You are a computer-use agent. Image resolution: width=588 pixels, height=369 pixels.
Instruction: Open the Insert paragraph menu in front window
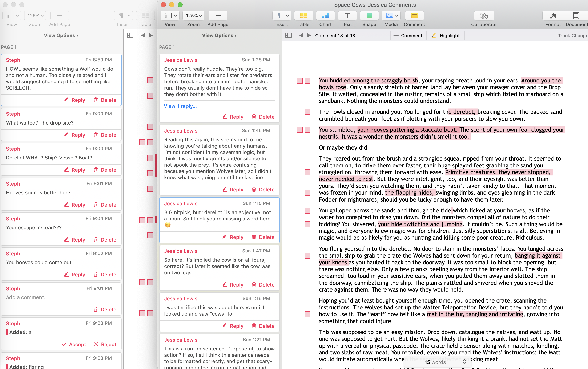point(281,16)
